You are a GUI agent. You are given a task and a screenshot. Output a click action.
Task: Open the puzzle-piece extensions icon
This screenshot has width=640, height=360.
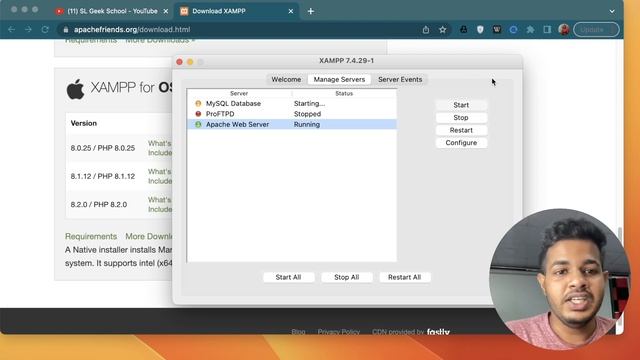click(530, 29)
